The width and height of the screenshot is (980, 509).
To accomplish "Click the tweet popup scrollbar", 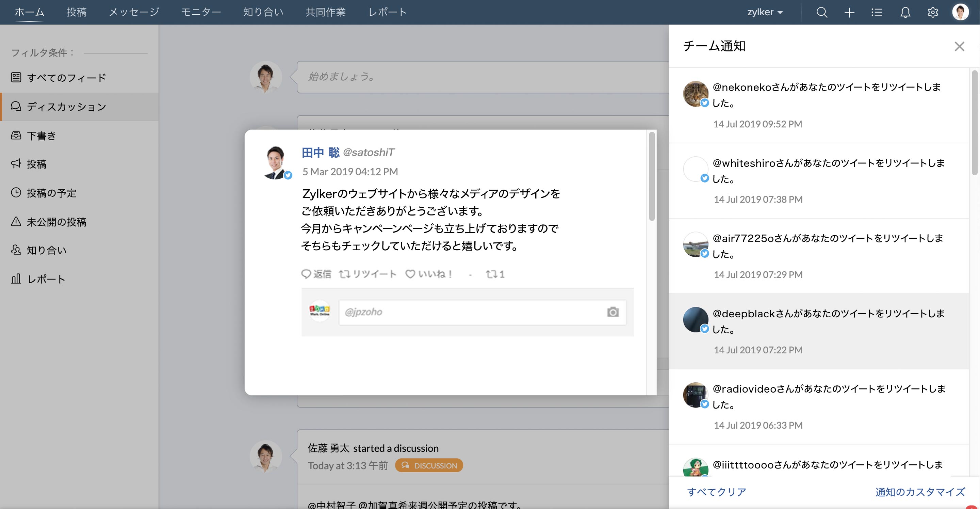I will tap(652, 176).
